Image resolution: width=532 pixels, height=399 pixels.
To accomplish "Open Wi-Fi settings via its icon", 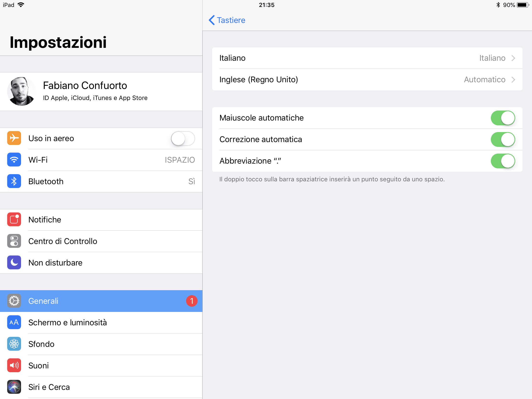I will 14,160.
